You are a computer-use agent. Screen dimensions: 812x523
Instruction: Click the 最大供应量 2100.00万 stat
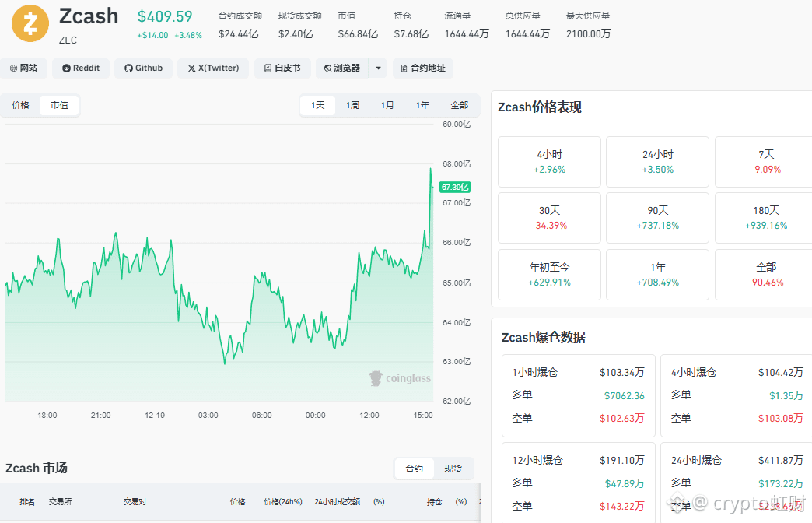[588, 25]
